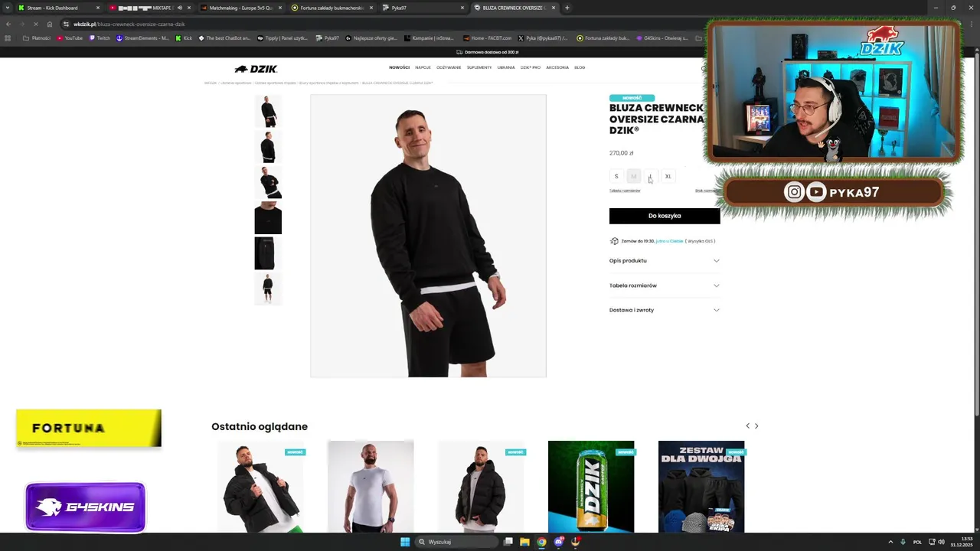The image size is (980, 551).
Task: Open a new browser tab
Action: [x=567, y=8]
